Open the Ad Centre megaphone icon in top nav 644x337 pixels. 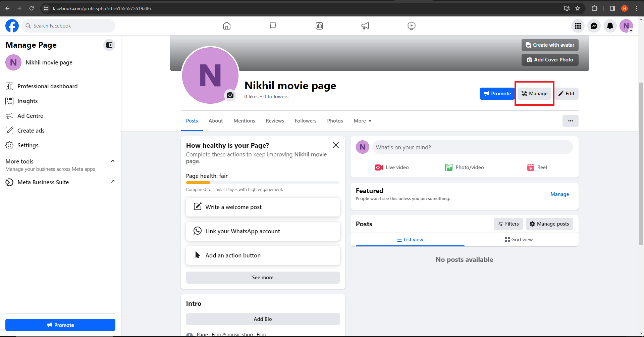coord(365,26)
